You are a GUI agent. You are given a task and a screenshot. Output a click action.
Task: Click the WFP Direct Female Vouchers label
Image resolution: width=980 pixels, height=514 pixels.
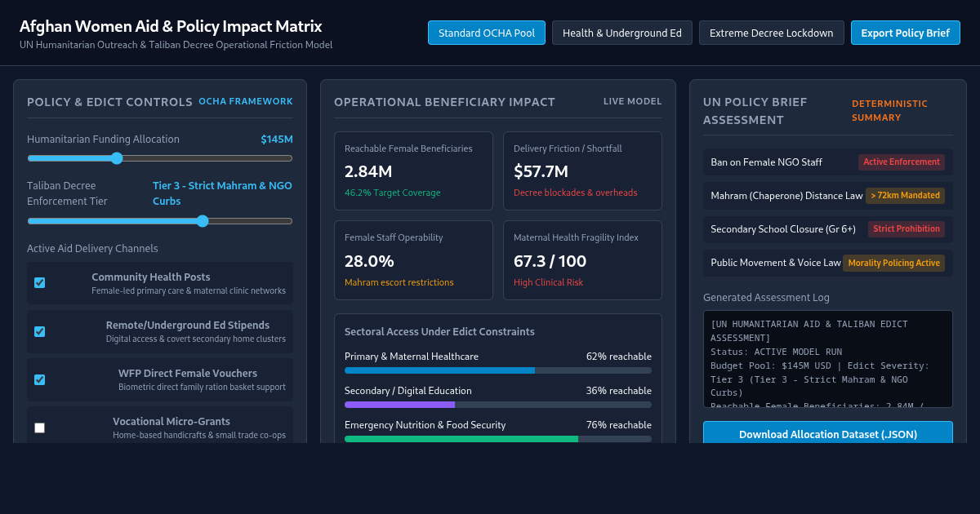[x=188, y=373]
